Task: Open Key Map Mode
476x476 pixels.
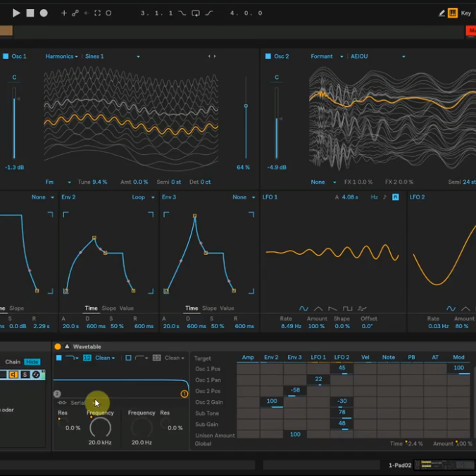Action: (x=465, y=13)
